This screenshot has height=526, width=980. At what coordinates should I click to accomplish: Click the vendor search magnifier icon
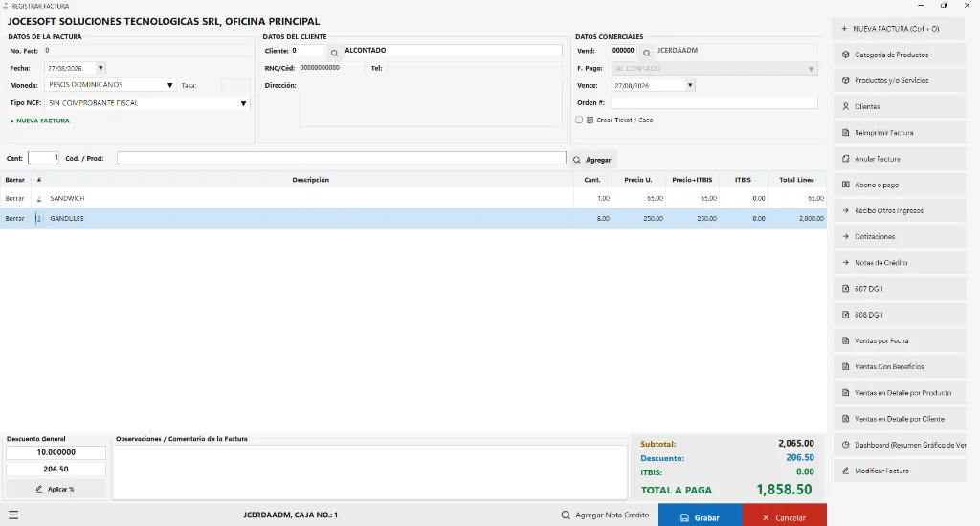[x=647, y=54]
